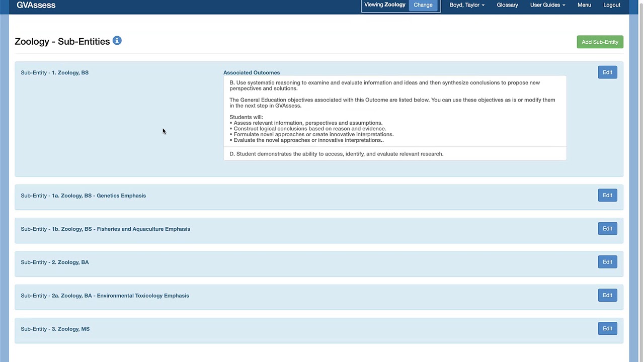
Task: Edit the Genetics Emphasis sub-entity
Action: pyautogui.click(x=607, y=196)
